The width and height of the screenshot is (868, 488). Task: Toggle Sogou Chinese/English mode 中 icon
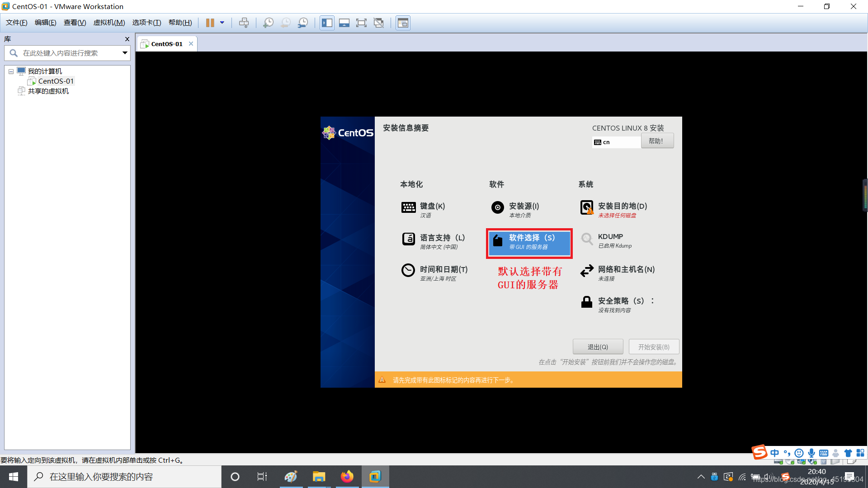point(775,453)
